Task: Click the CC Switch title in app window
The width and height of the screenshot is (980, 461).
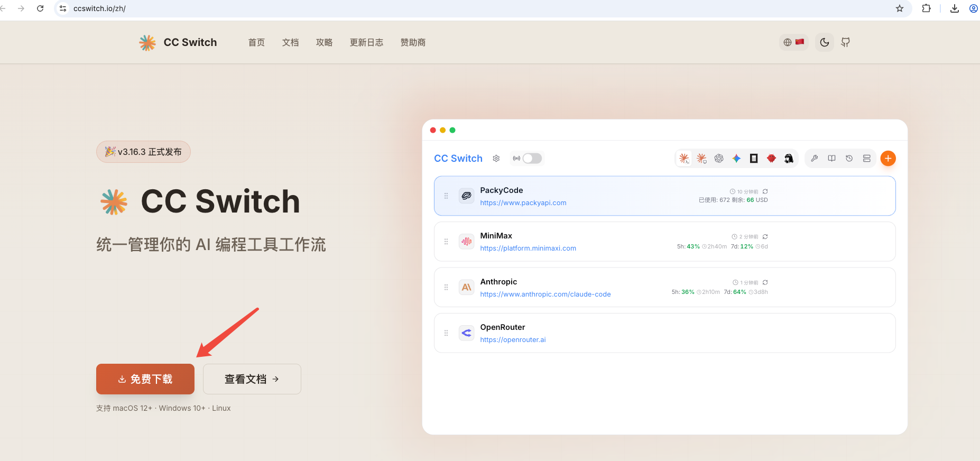Action: [x=458, y=158]
